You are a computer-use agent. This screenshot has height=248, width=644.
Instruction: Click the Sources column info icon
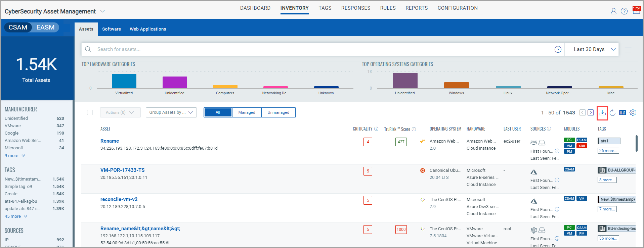pyautogui.click(x=549, y=129)
